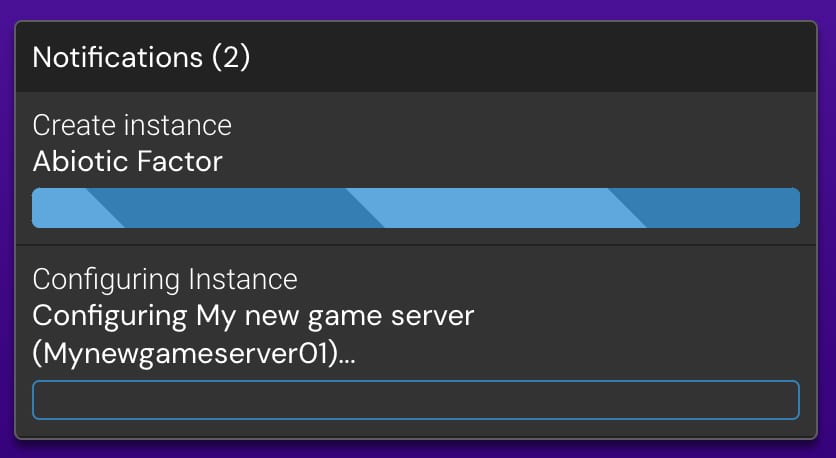Click the striped Abiotic Factor progress bar
836x458 pixels.
[416, 208]
